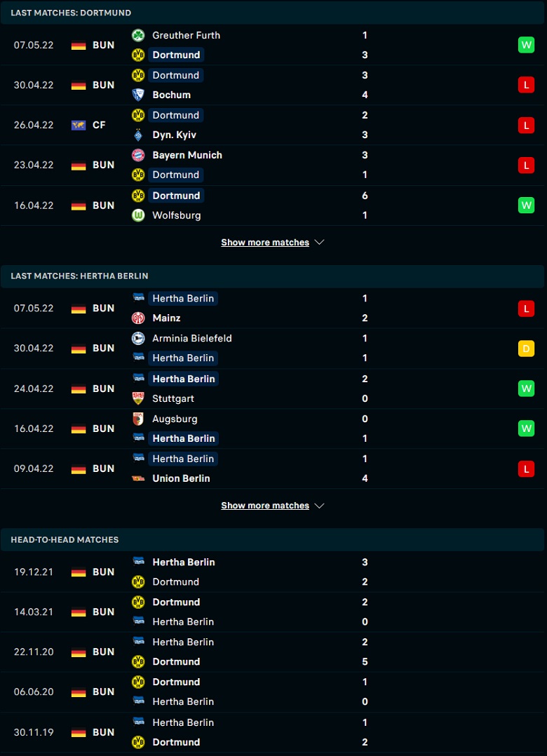The height and width of the screenshot is (756, 547).
Task: Click the chevron beside Hertha's Show more matches
Action: point(320,506)
